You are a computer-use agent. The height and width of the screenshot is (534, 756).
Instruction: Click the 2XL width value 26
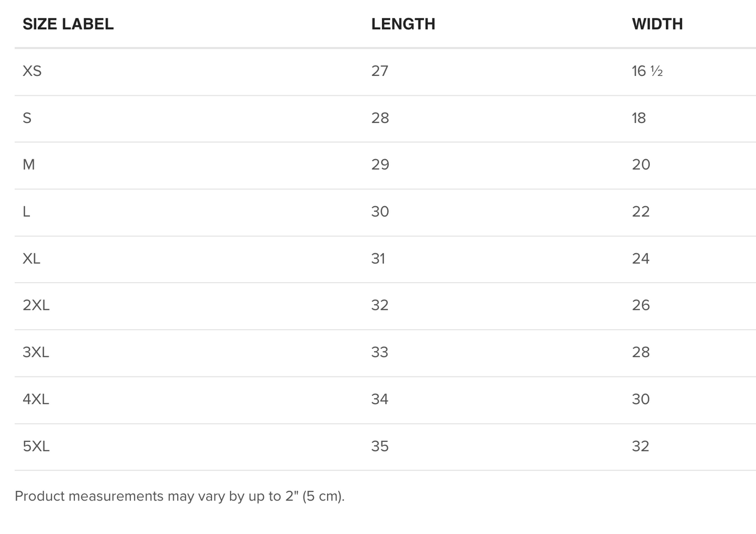click(641, 305)
